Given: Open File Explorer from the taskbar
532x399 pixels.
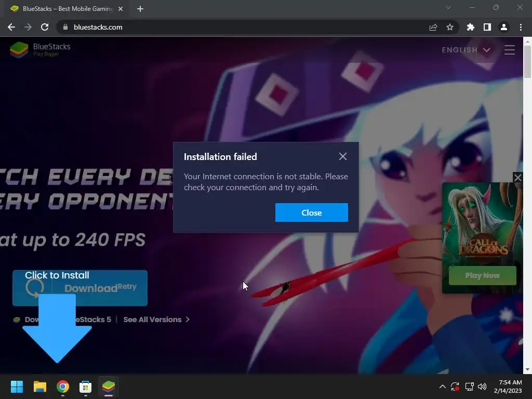Looking at the screenshot, I should (39, 387).
